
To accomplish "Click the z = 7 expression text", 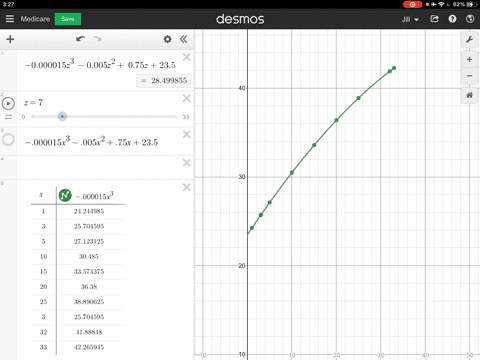I will pyautogui.click(x=33, y=103).
